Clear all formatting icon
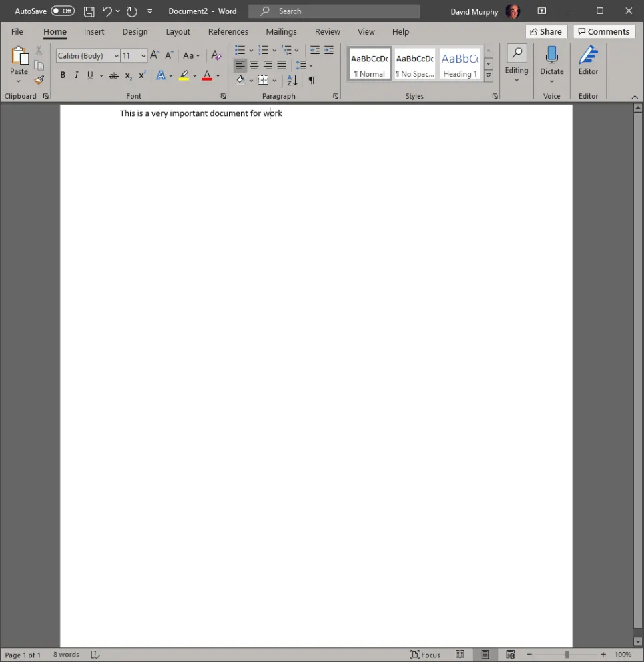 pyautogui.click(x=216, y=55)
